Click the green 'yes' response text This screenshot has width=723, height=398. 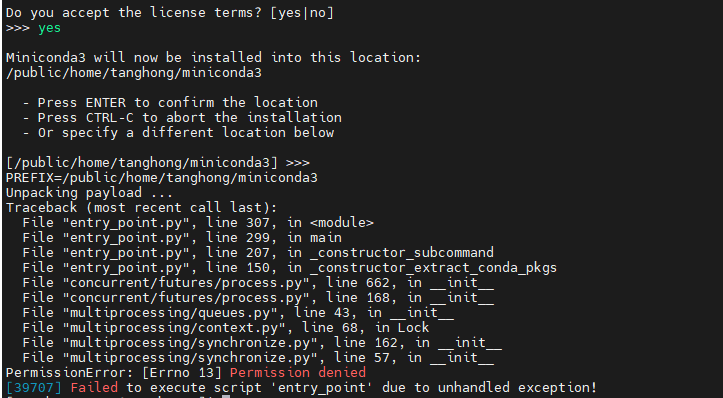pos(49,28)
